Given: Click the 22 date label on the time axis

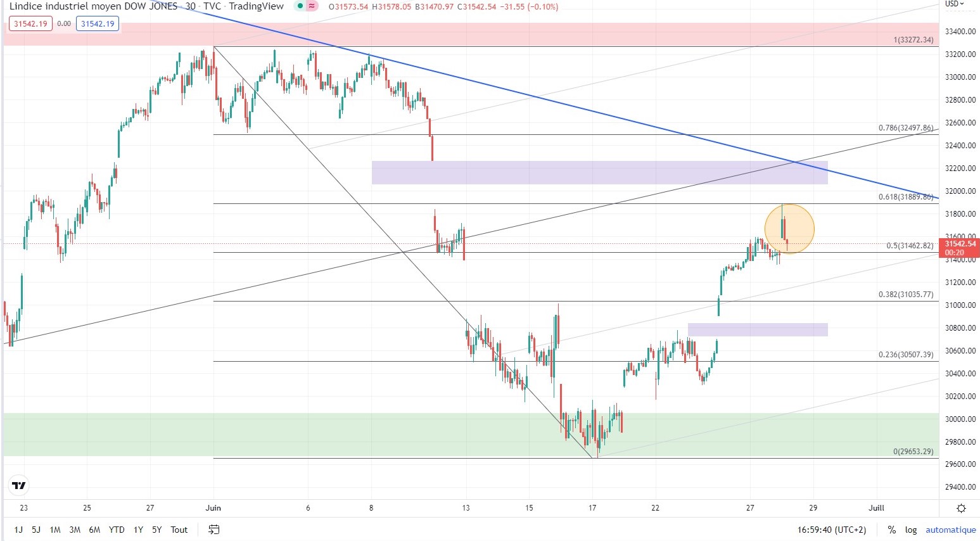Looking at the screenshot, I should pyautogui.click(x=655, y=508).
